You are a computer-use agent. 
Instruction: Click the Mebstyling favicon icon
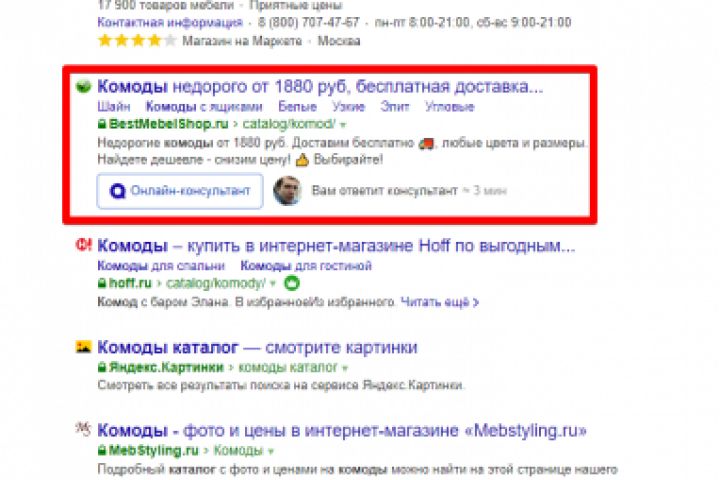(x=83, y=429)
